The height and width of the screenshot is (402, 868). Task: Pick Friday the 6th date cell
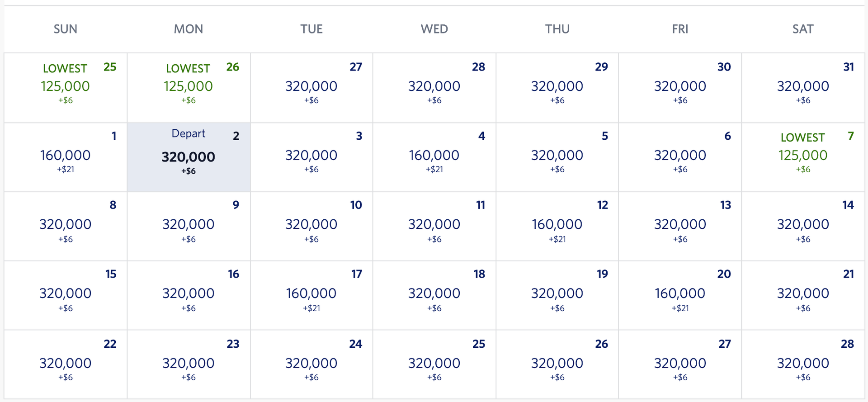coord(680,156)
